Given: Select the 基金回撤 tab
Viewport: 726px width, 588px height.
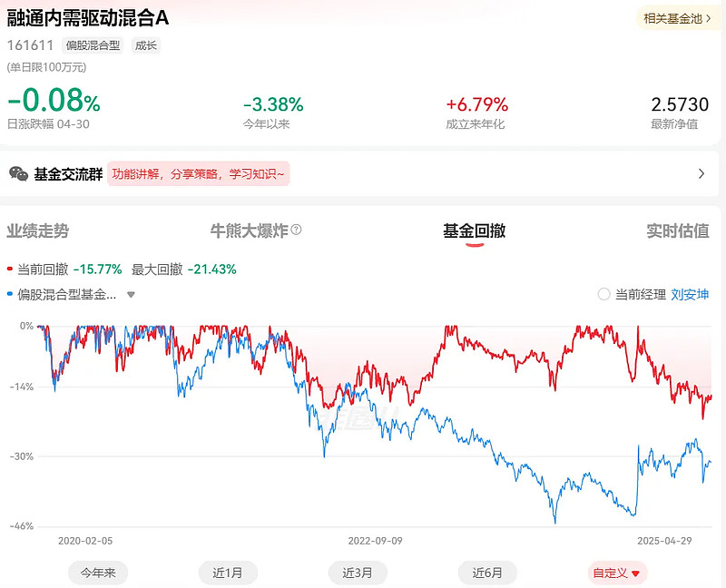Looking at the screenshot, I should coord(474,230).
